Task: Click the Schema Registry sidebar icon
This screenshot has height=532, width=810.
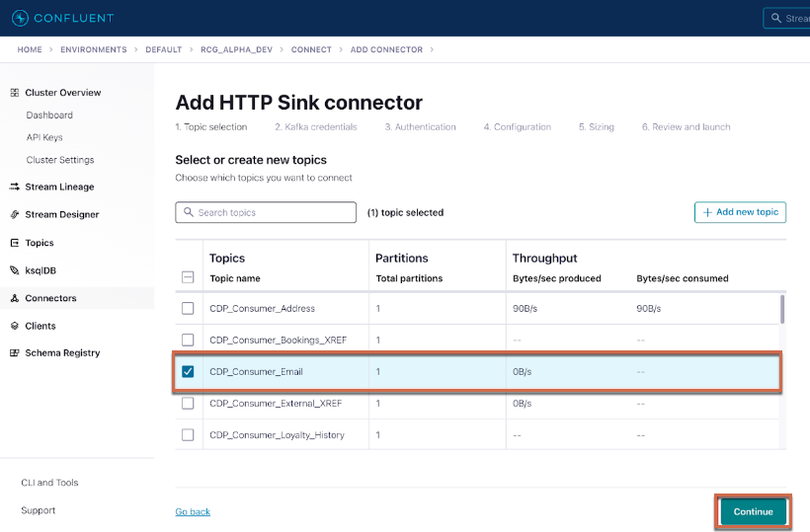Action: pyautogui.click(x=15, y=353)
